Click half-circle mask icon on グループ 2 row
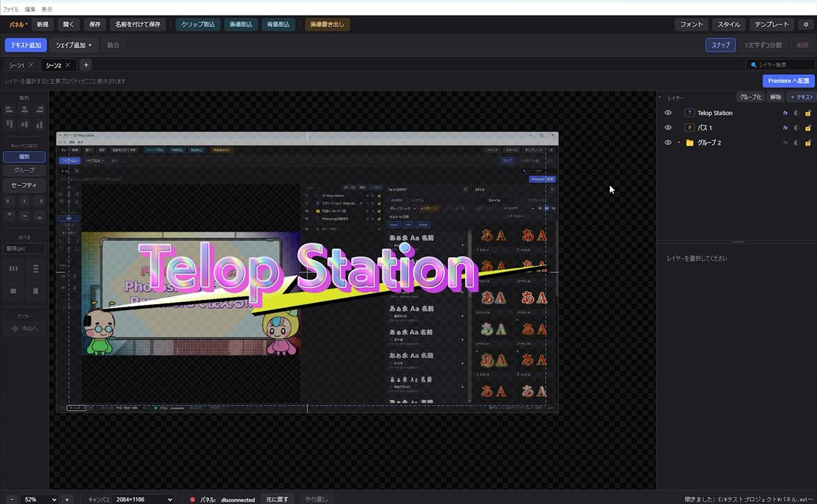817x504 pixels. coord(797,143)
